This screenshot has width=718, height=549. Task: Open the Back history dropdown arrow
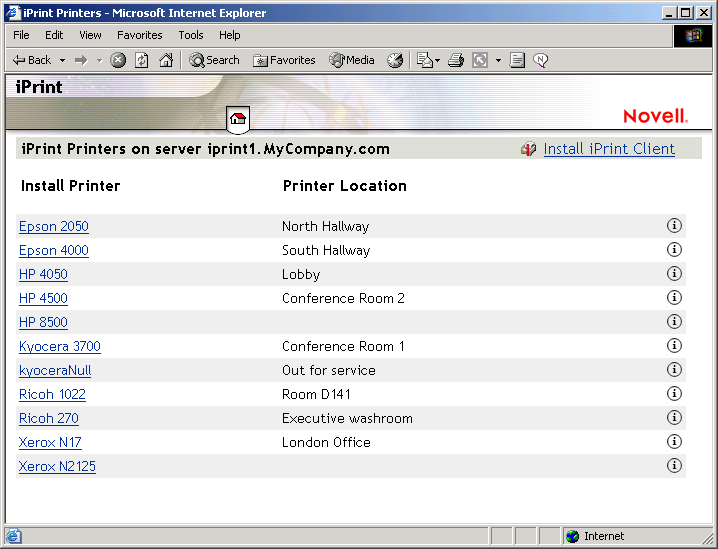coord(62,60)
